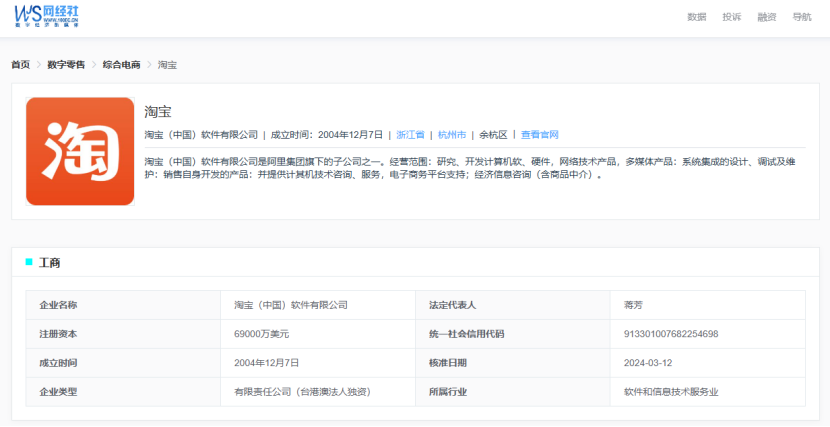Click the orange Taobao logo image
830x427 pixels.
[x=80, y=151]
